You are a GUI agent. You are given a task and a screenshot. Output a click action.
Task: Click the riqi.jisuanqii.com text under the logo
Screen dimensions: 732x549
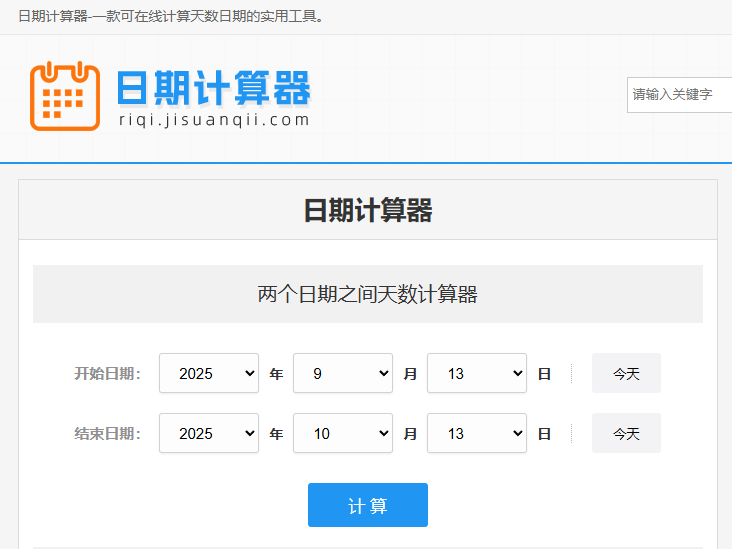[x=214, y=120]
